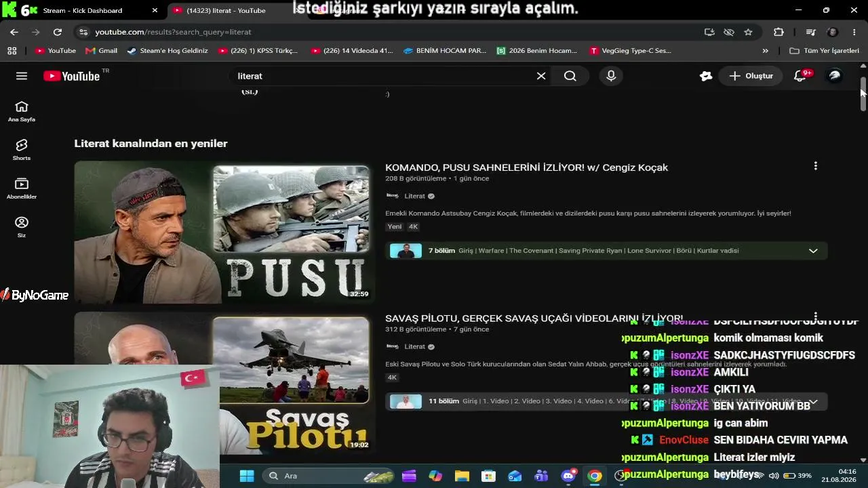Open Abonelikler in the sidebar
The width and height of the screenshot is (868, 488).
coord(22,189)
